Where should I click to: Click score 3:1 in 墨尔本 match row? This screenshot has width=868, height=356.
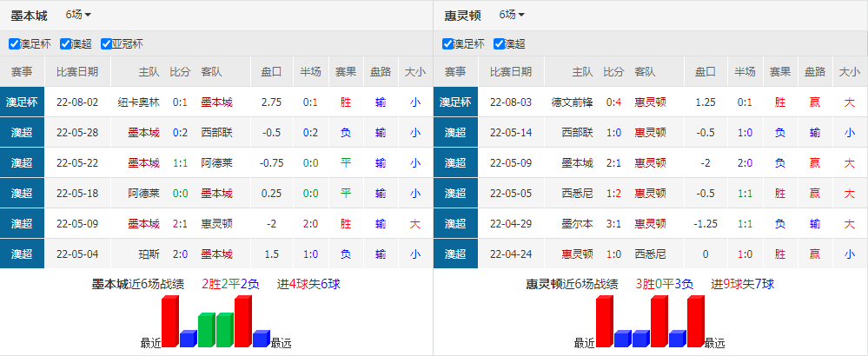614,224
